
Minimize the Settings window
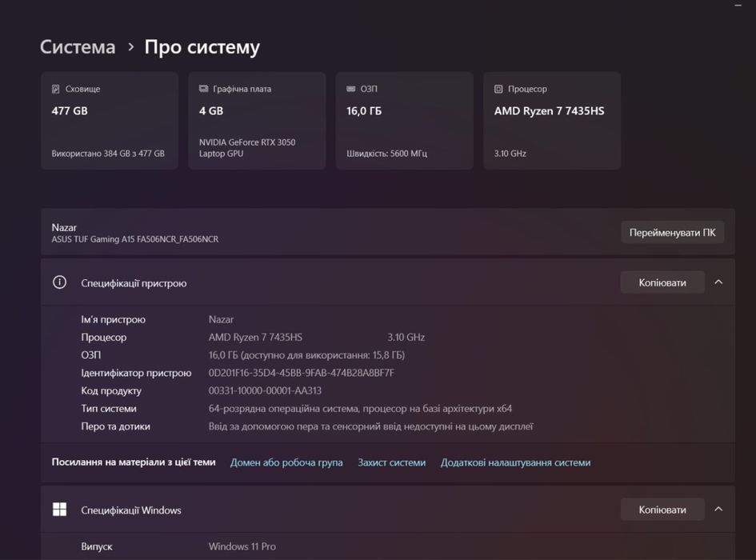[x=738, y=6]
